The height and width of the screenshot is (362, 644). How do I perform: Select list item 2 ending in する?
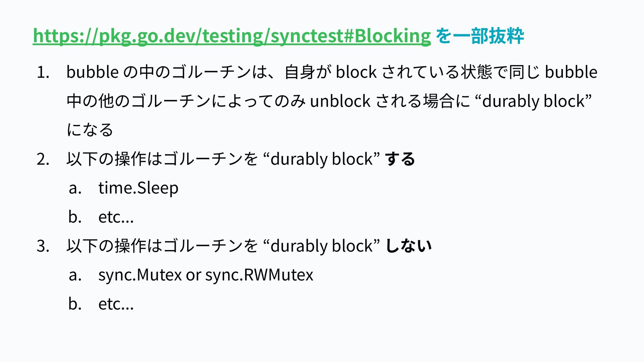pos(241,159)
